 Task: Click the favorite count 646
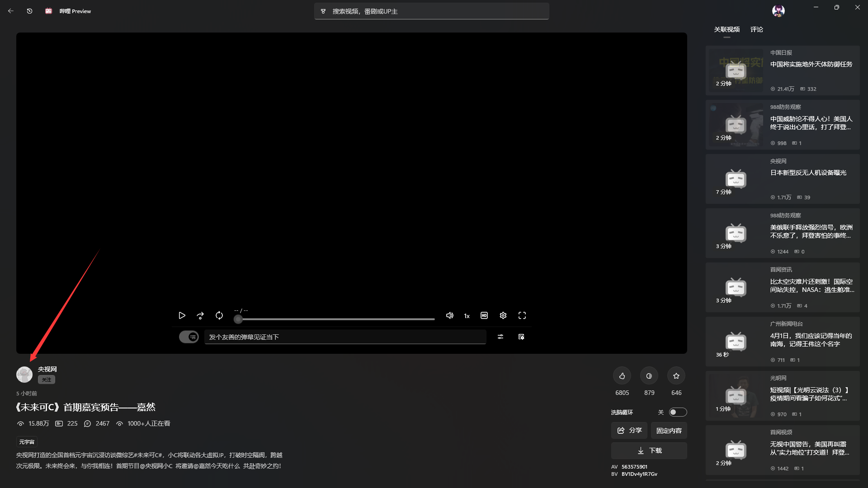coord(676,393)
